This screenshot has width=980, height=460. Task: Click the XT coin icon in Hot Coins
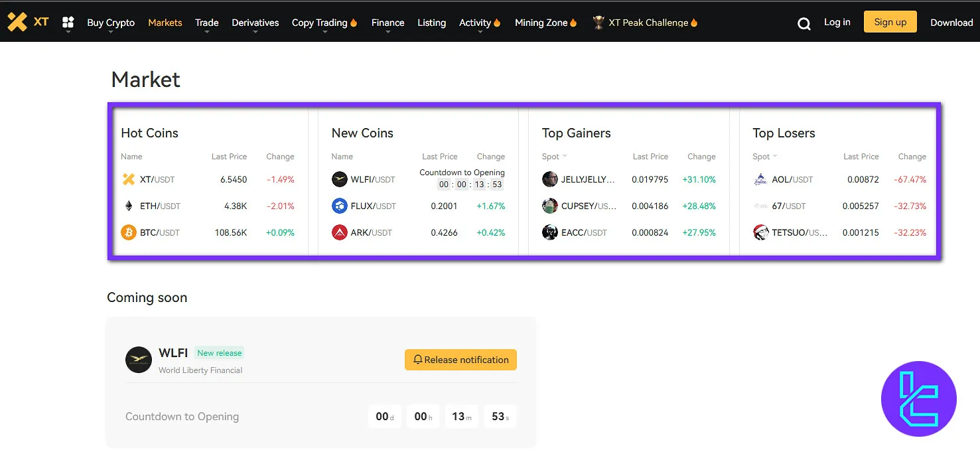129,179
